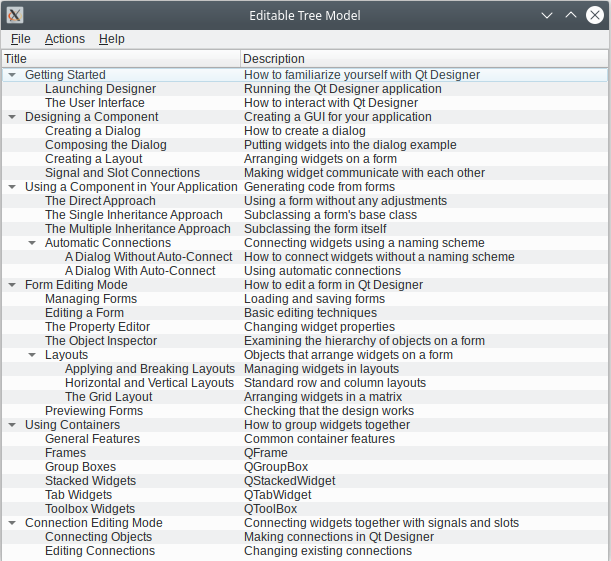
Task: Collapse the Getting Started section
Action: [x=12, y=75]
